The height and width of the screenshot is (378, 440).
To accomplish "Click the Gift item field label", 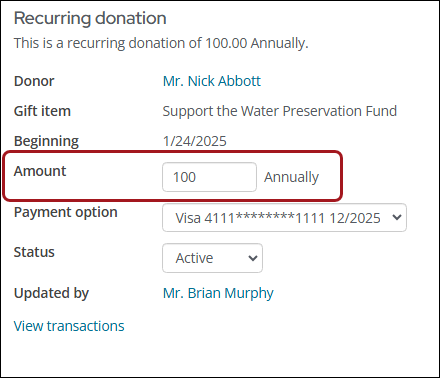I will pos(42,111).
